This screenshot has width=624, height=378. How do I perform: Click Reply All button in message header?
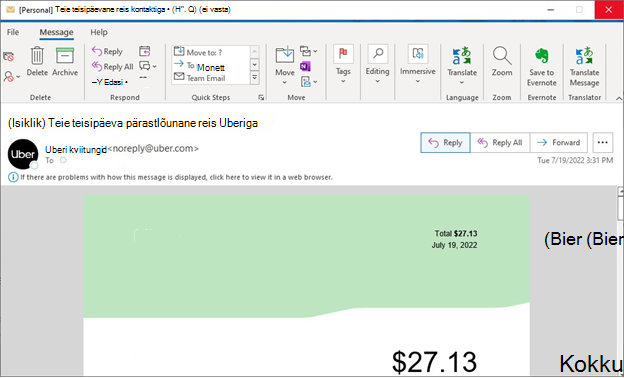(500, 142)
